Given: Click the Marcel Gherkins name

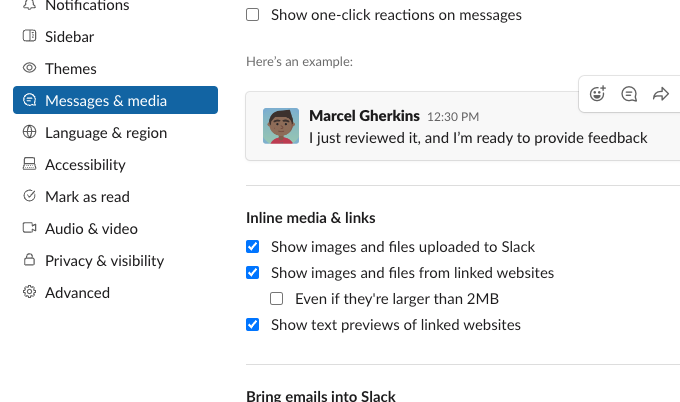Looking at the screenshot, I should (x=364, y=116).
